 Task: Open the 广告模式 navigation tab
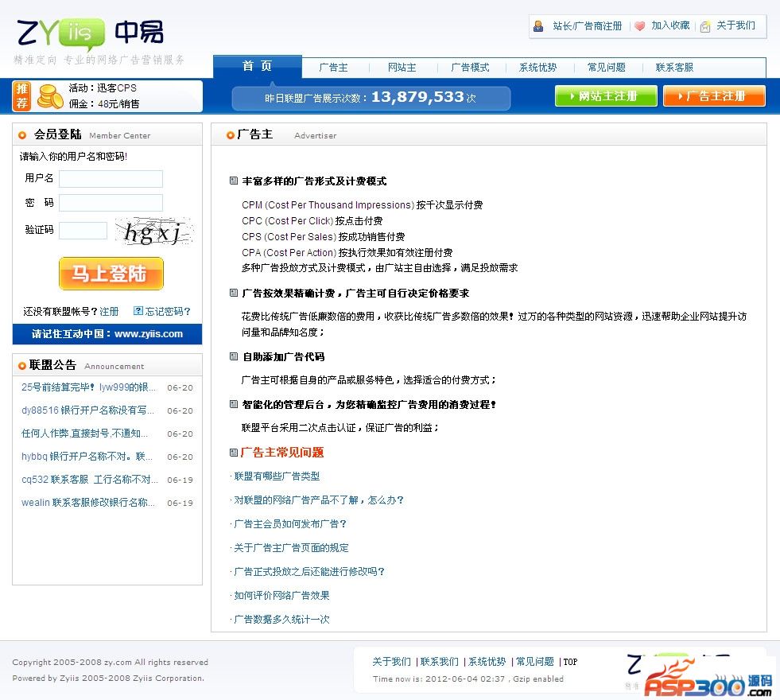coord(470,68)
